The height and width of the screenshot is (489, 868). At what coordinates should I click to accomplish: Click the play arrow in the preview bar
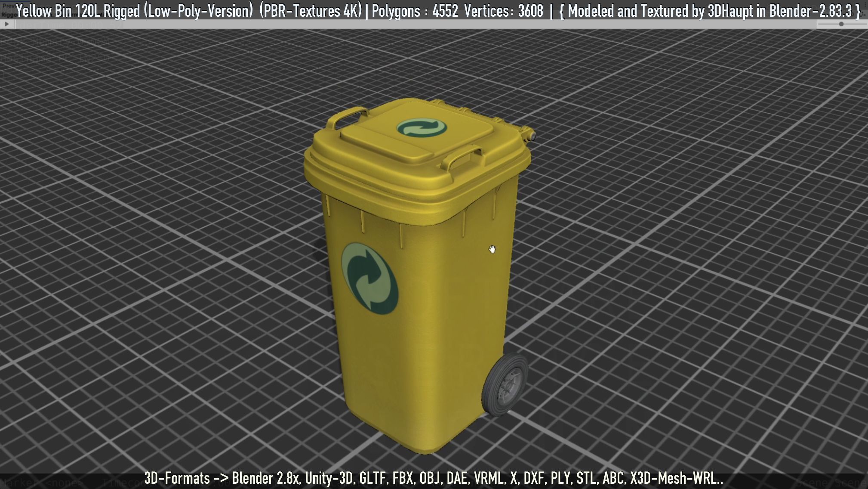coord(6,24)
